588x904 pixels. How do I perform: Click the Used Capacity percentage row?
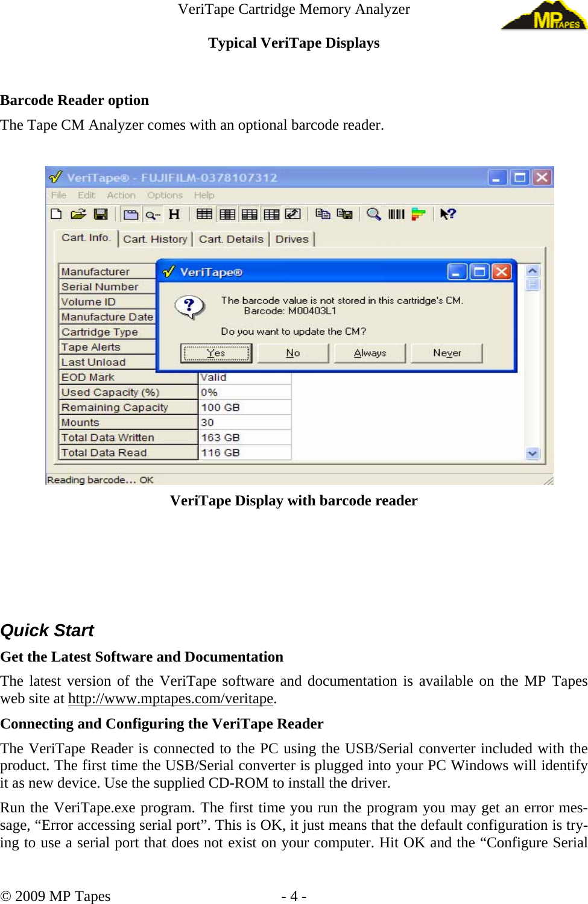coord(110,392)
